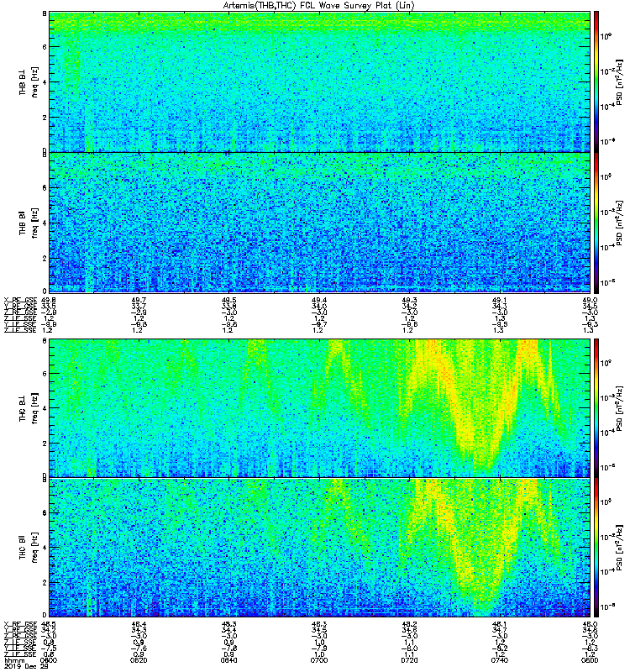
Task: Click the color bar beside the THC B∥ panel
Action: pyautogui.click(x=596, y=548)
